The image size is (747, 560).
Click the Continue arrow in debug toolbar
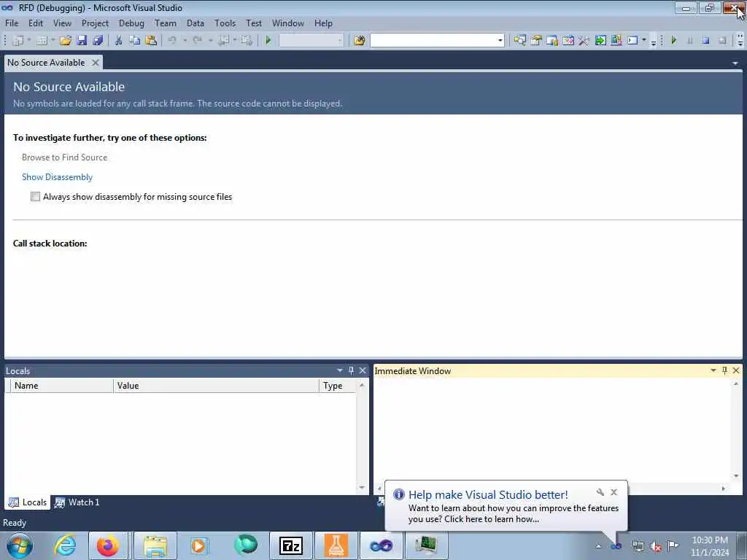click(673, 41)
